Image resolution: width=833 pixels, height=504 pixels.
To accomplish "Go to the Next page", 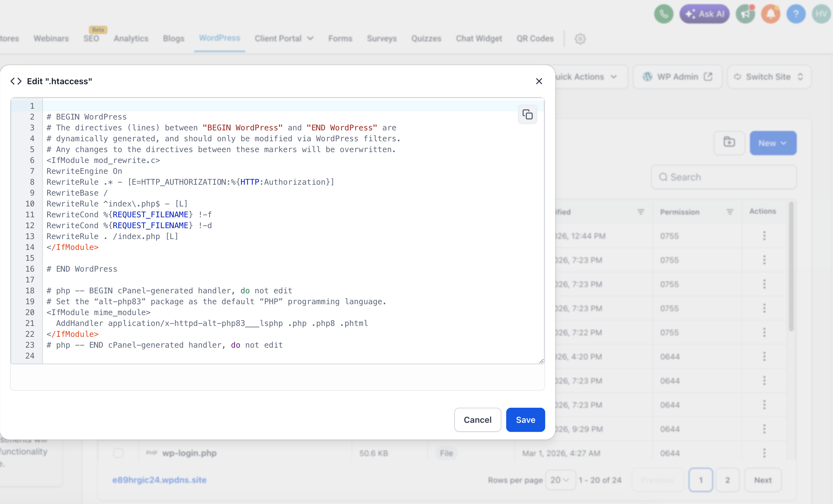I will pos(763,480).
